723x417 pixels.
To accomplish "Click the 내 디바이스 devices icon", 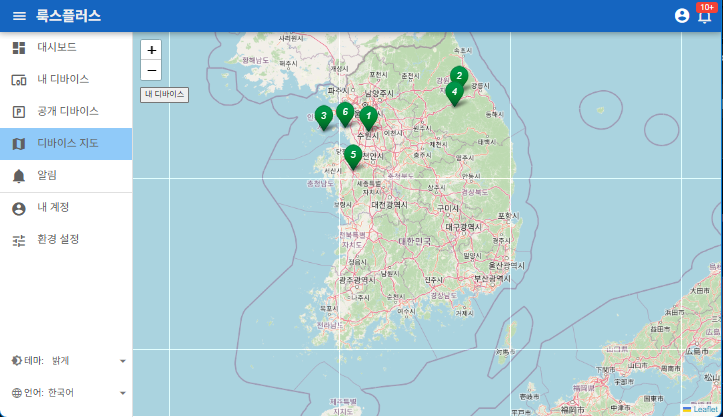I will [x=19, y=79].
